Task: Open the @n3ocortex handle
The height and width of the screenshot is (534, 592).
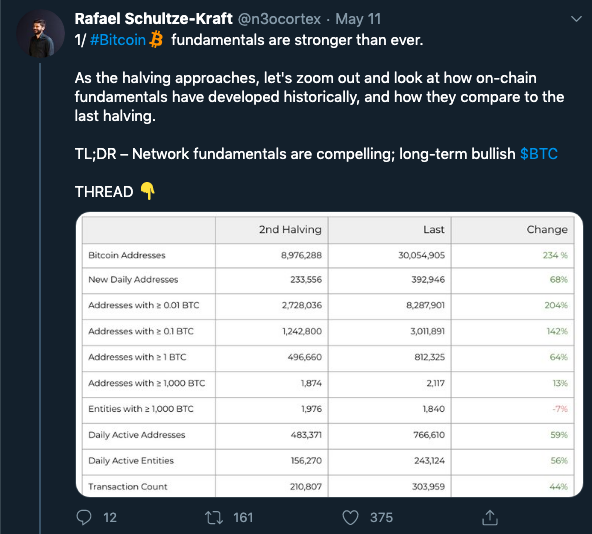Action: pos(279,19)
